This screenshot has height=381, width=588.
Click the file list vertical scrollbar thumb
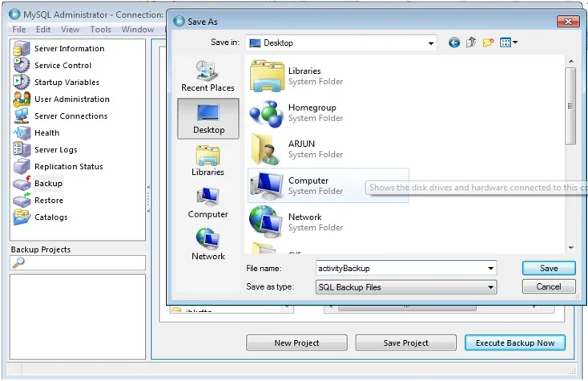(x=570, y=106)
